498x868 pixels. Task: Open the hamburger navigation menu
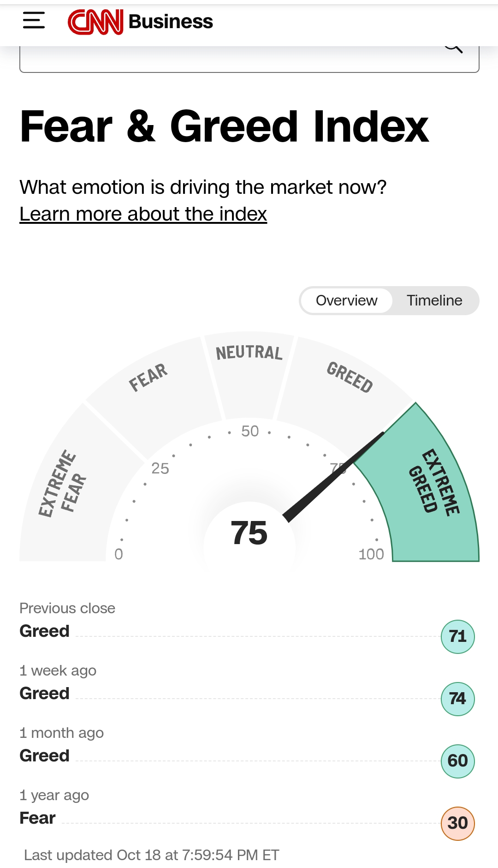coord(34,21)
